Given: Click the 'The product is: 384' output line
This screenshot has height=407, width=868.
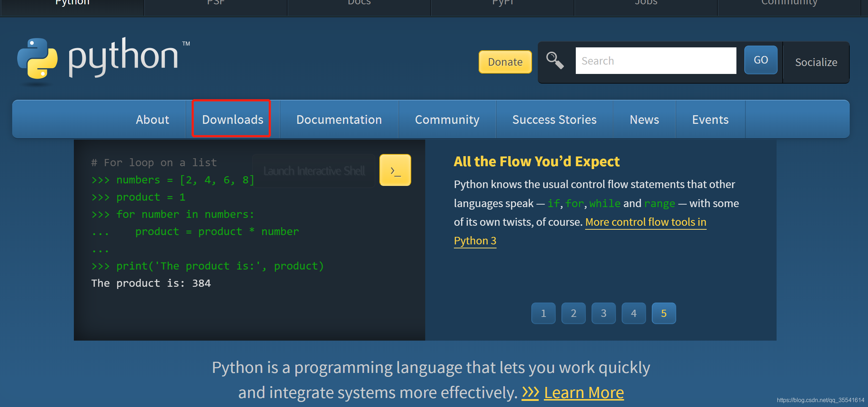Looking at the screenshot, I should click(151, 283).
